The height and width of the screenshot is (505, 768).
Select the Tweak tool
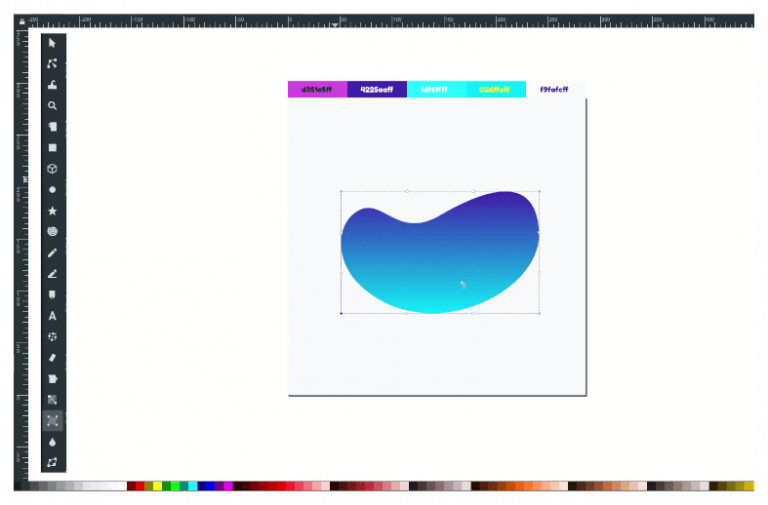(x=52, y=85)
